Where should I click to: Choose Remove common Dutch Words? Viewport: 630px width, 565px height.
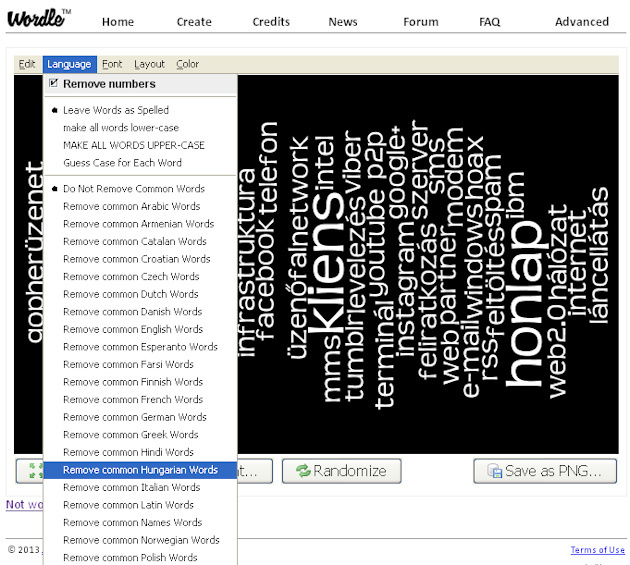pos(140,294)
